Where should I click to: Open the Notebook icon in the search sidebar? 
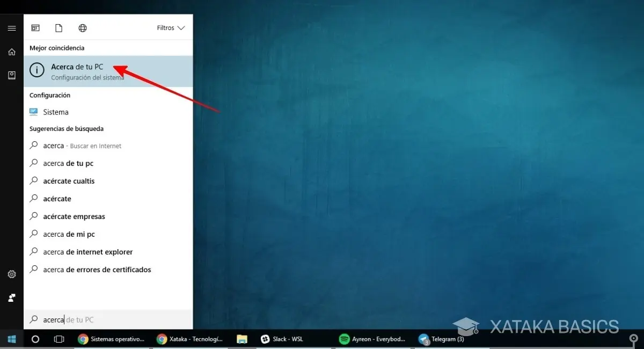(x=12, y=75)
